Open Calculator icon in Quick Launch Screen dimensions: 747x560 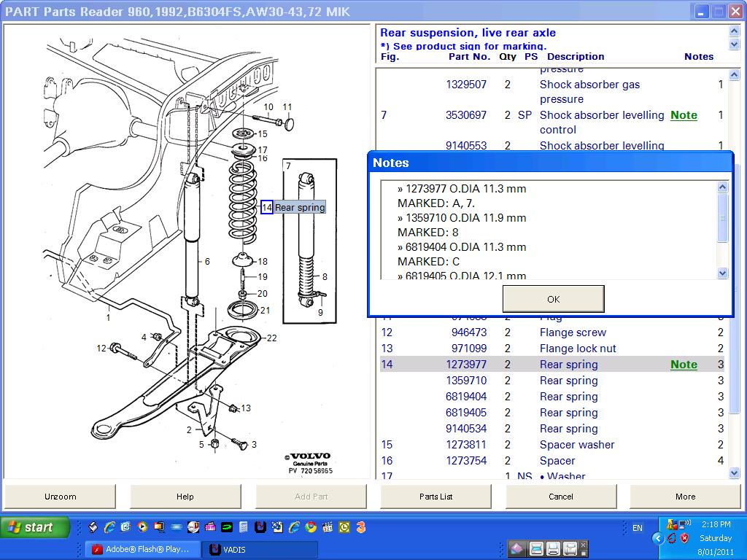click(244, 526)
